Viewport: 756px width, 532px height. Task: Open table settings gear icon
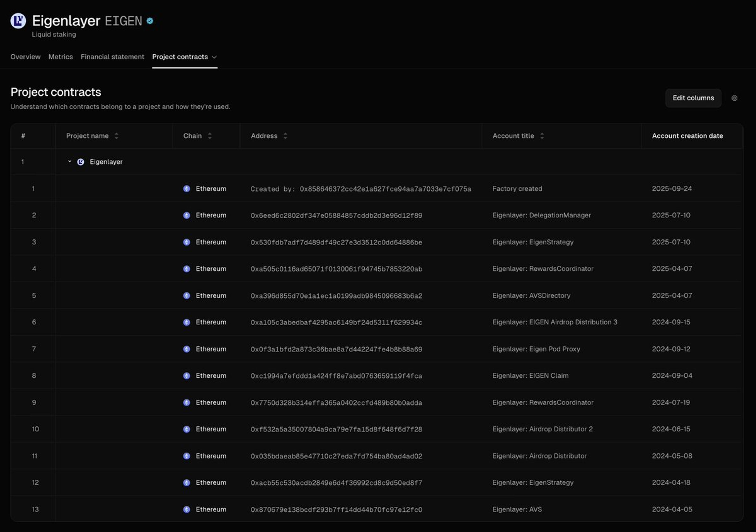point(734,98)
